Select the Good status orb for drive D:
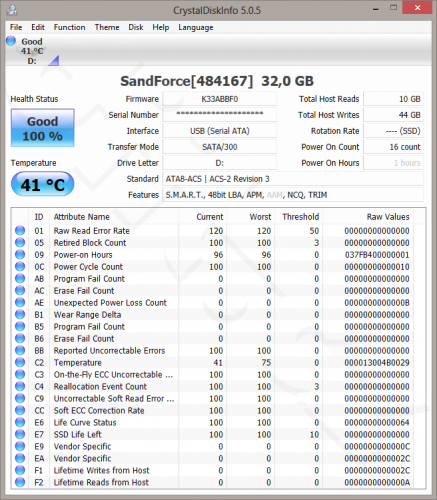This screenshot has width=437, height=500. pos(11,41)
